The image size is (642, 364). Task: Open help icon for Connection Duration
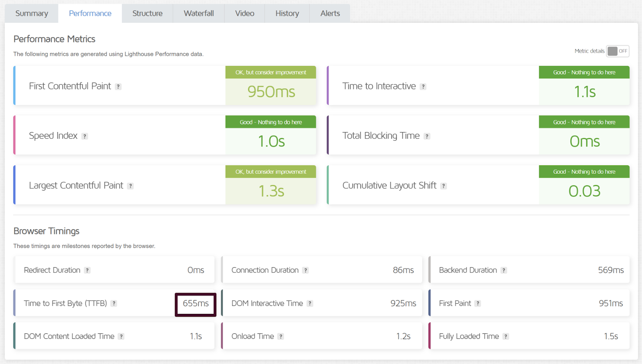pyautogui.click(x=305, y=270)
